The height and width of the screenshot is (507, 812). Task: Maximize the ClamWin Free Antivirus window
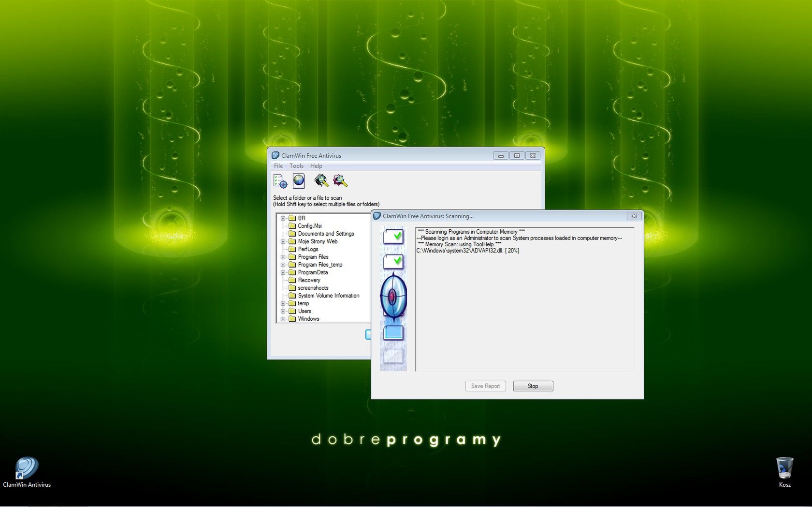click(x=517, y=155)
